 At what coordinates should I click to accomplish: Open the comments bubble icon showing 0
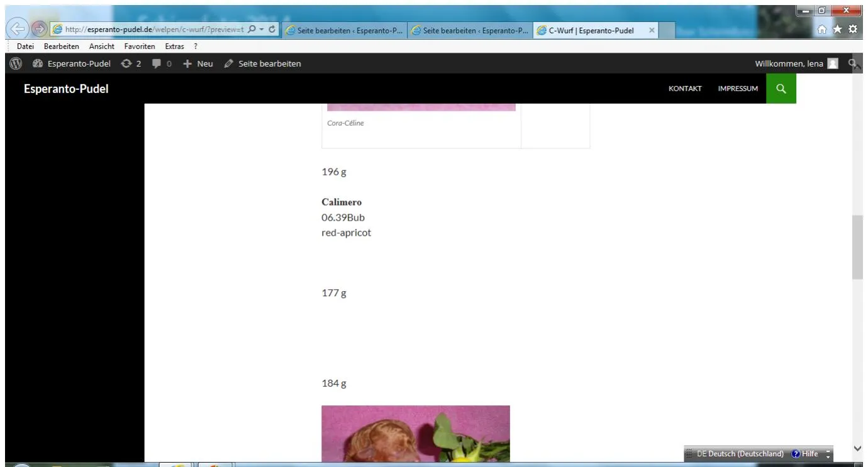pyautogui.click(x=162, y=63)
